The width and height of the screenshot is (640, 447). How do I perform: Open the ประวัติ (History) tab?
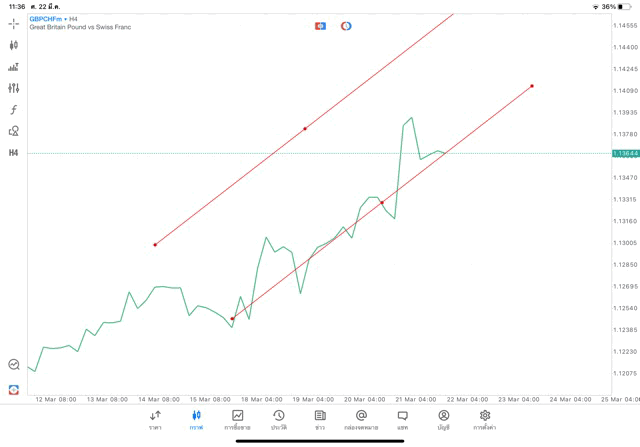tap(279, 419)
